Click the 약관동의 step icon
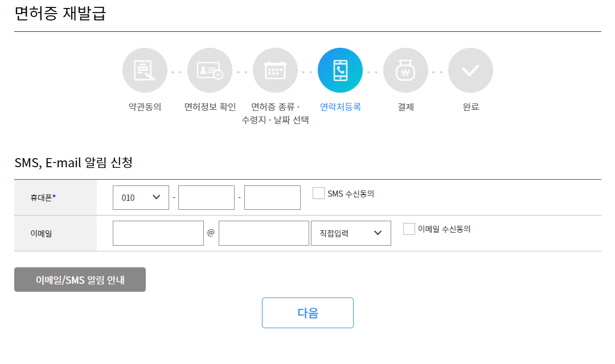Viewport: 615px width, 364px height. 145,70
